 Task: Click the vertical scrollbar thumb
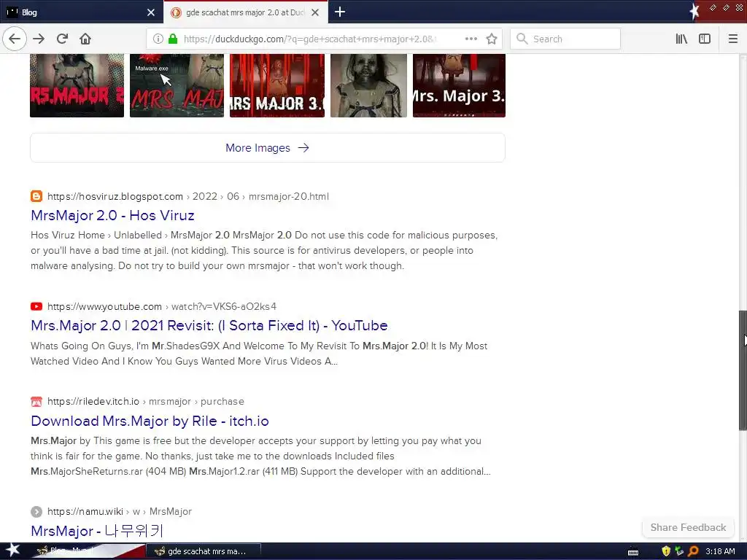pyautogui.click(x=743, y=370)
